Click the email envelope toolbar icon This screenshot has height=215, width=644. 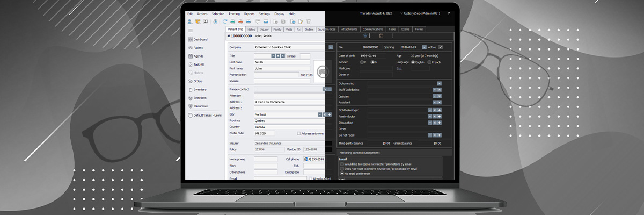click(265, 21)
